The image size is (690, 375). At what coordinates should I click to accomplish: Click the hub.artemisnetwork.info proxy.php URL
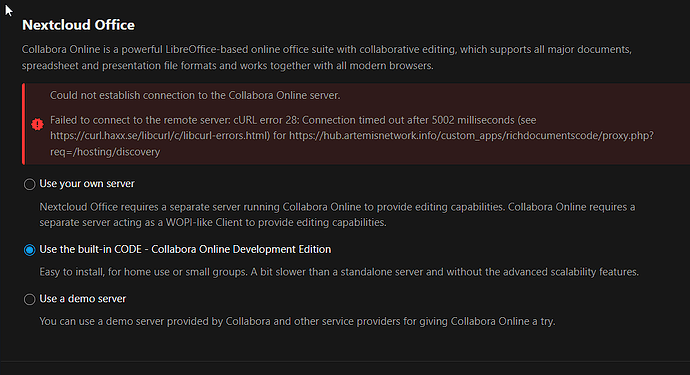pyautogui.click(x=471, y=136)
